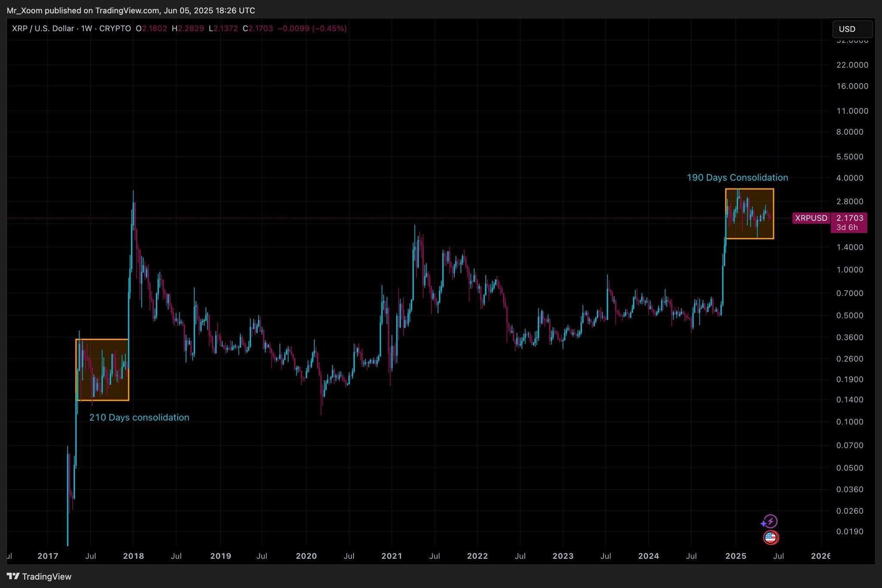Click the 2.8000 price scale label
882x588 pixels.
pyautogui.click(x=850, y=201)
